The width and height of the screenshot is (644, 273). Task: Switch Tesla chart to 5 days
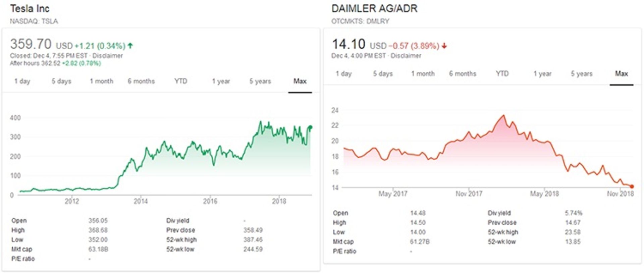[x=61, y=81]
